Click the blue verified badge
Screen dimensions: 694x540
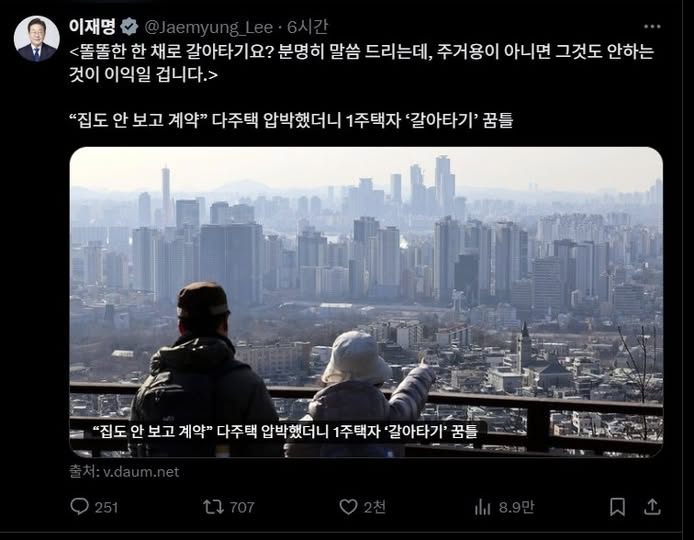129,27
